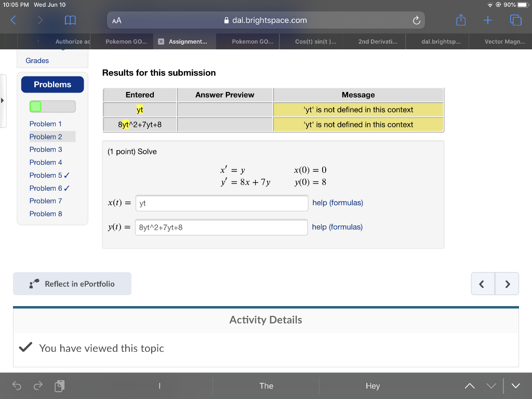Tap the paste icon in the keyboard bar
Image resolution: width=532 pixels, height=399 pixels.
tap(59, 386)
